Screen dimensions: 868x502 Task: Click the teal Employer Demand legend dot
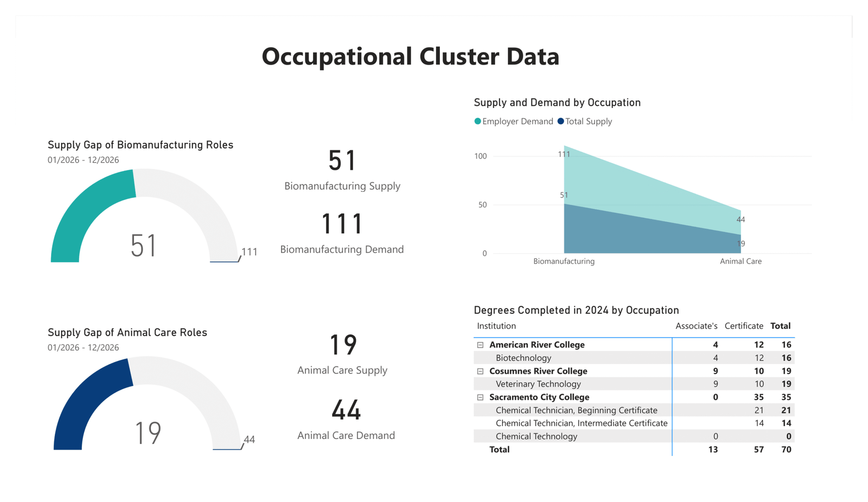click(x=477, y=122)
